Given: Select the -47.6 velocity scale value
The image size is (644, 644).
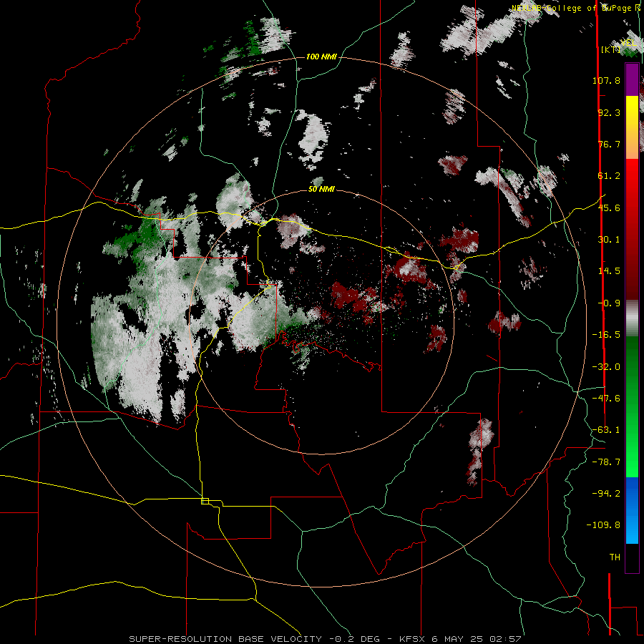Looking at the screenshot, I should (x=606, y=399).
